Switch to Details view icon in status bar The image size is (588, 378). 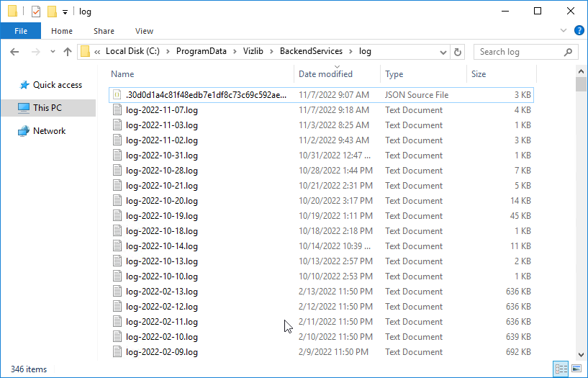[561, 369]
